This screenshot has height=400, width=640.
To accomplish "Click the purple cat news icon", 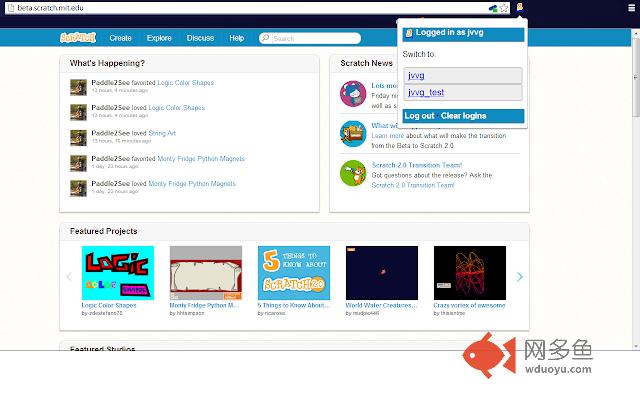I will 353,94.
